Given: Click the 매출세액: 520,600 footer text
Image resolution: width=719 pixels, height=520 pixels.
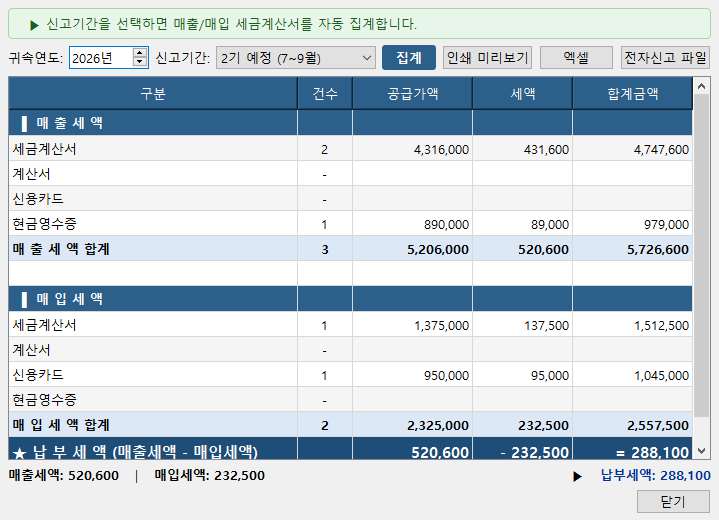Looking at the screenshot, I should (64, 476).
